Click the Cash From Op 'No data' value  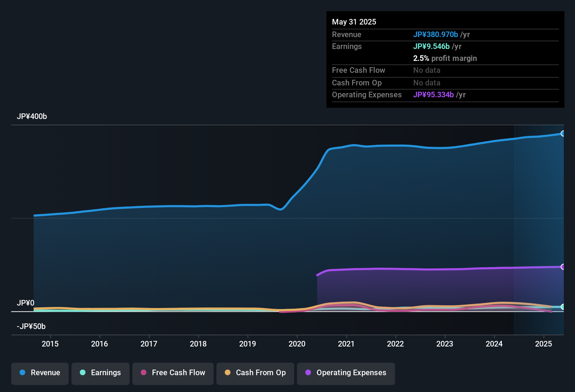427,83
